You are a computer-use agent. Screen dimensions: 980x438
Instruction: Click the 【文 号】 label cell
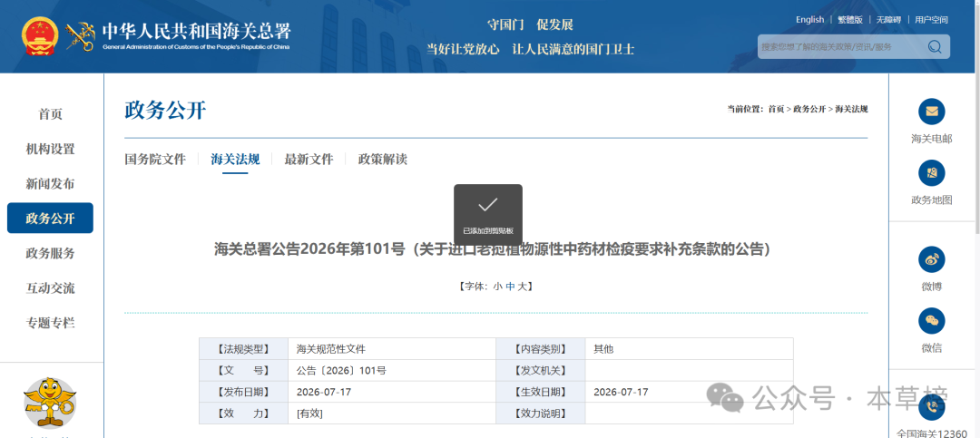pos(244,371)
